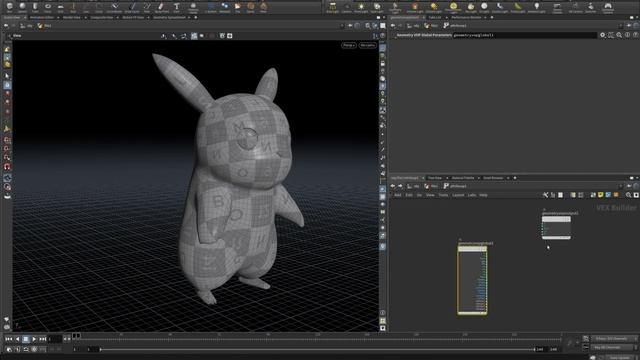The height and width of the screenshot is (360, 640).
Task: Select the Font shelf tool
Action: click(176, 7)
